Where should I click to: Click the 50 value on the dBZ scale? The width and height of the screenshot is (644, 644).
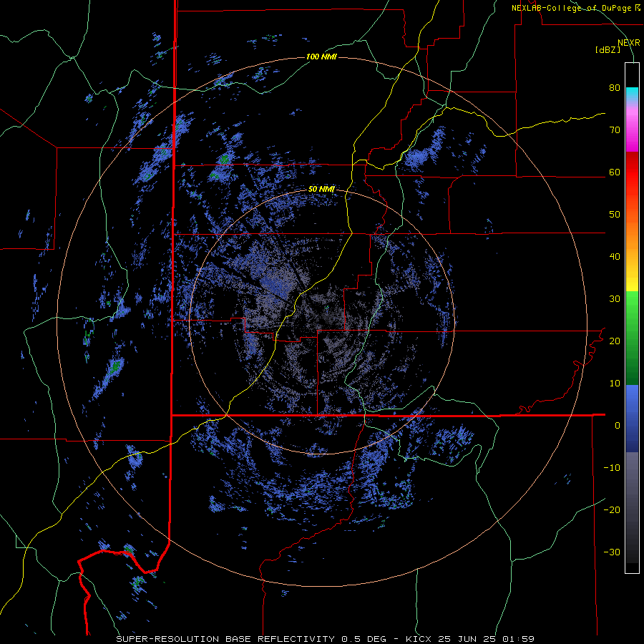point(615,215)
